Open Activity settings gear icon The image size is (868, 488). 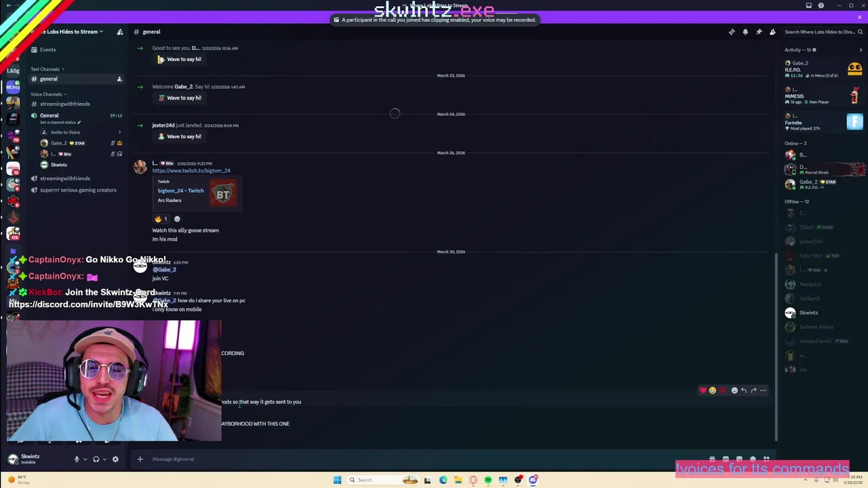pos(814,49)
